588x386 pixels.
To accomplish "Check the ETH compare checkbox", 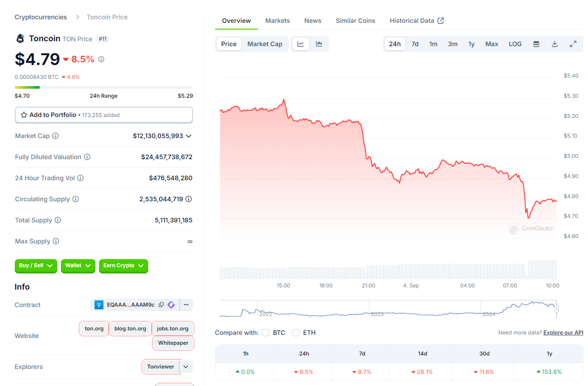I will point(296,333).
